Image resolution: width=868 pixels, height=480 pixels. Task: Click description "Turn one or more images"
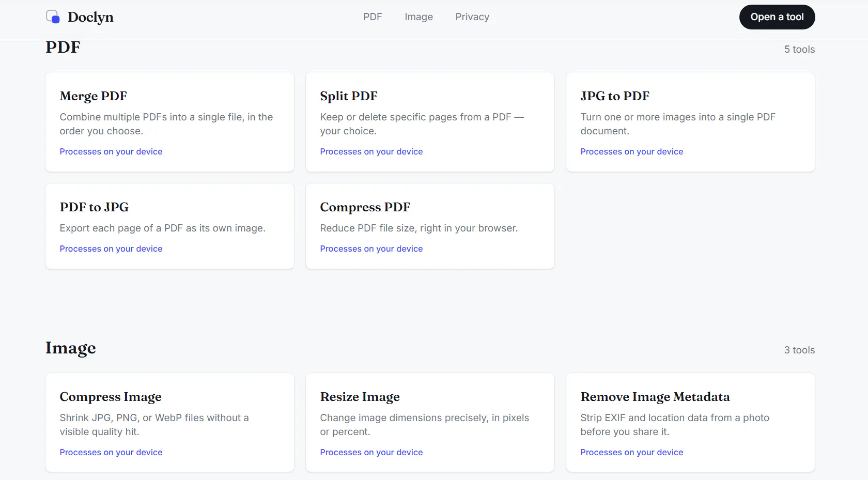678,124
